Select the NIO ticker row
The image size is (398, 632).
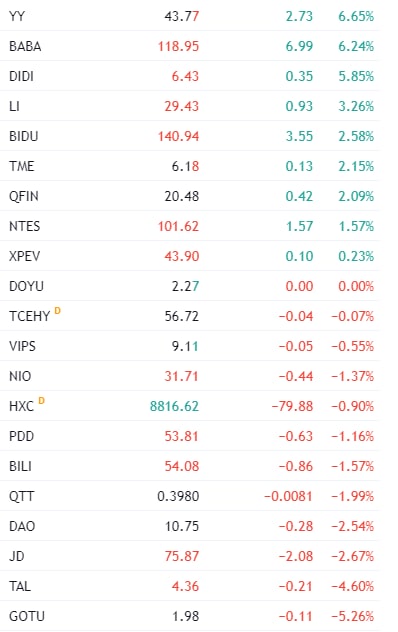[190, 376]
